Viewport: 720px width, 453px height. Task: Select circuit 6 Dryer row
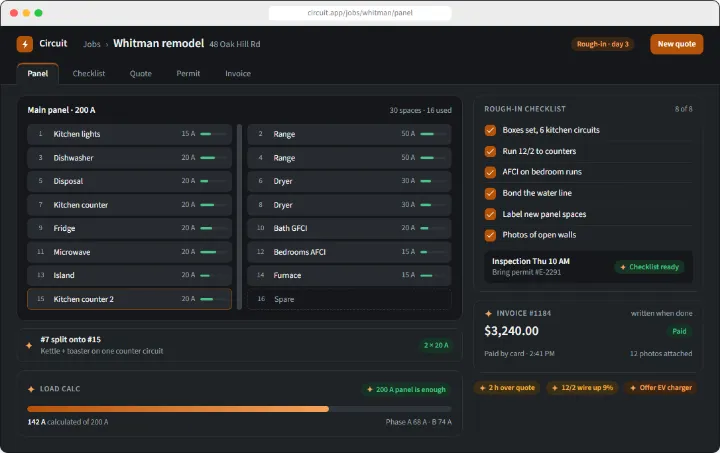pyautogui.click(x=349, y=181)
